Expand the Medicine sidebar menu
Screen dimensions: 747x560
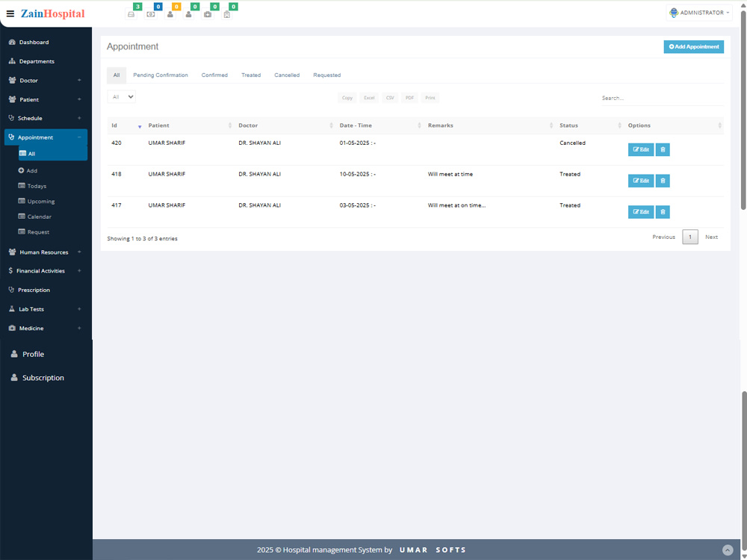[46, 328]
